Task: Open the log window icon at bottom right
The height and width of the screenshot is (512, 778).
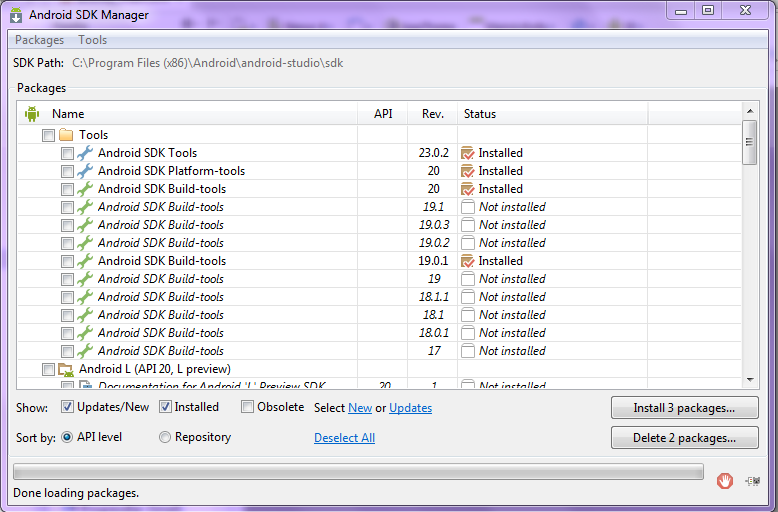Action: coord(753,480)
